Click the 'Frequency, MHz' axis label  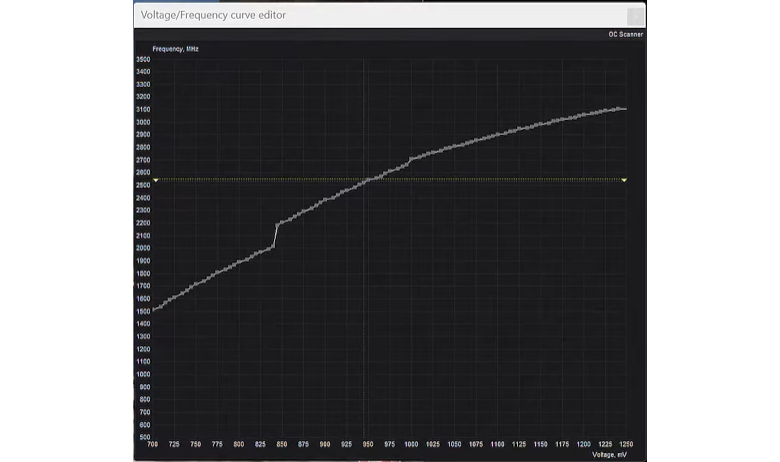(175, 49)
